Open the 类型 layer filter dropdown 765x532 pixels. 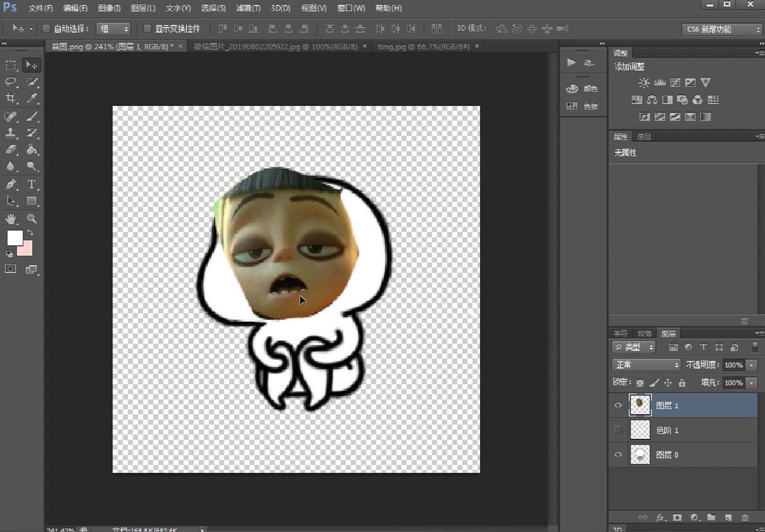pos(634,347)
